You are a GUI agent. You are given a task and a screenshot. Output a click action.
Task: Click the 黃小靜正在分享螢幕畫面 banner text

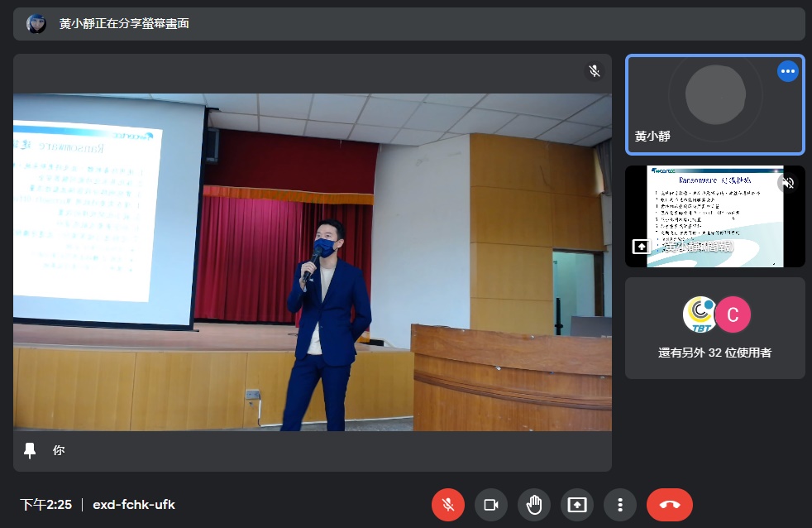pyautogui.click(x=124, y=24)
